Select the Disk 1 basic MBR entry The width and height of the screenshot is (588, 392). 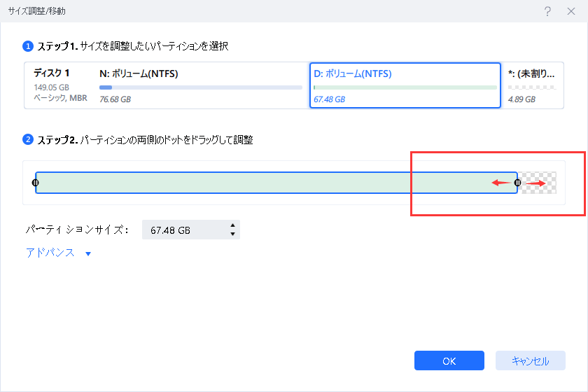point(59,85)
